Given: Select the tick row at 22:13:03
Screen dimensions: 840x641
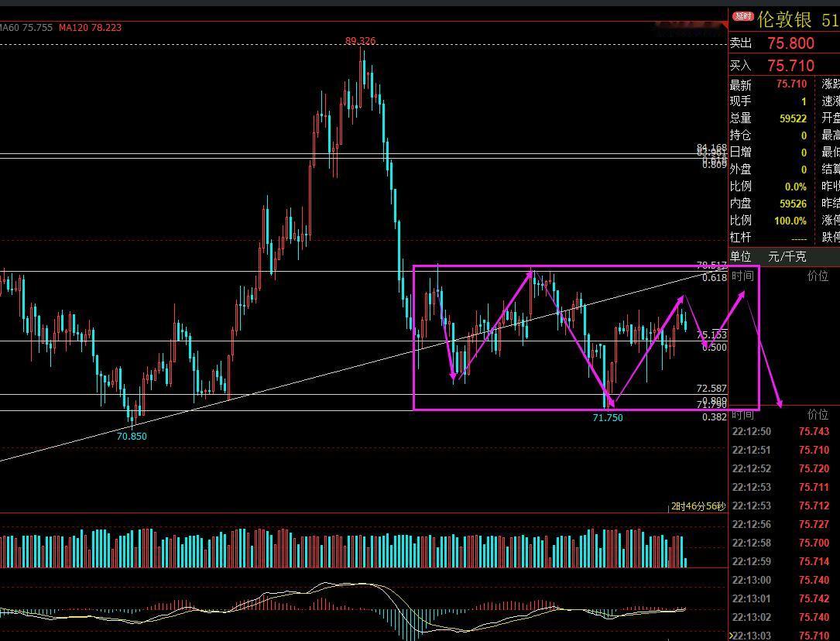Looking at the screenshot, I should click(x=783, y=636).
